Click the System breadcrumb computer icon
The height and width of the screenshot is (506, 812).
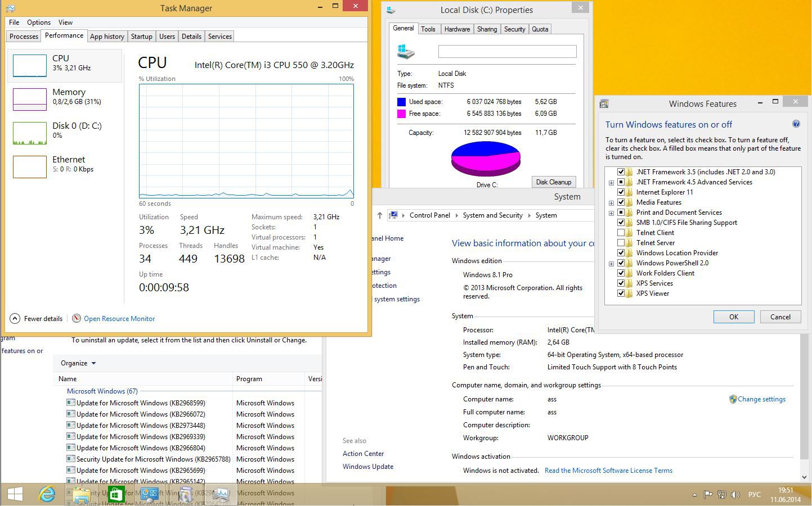coord(394,215)
